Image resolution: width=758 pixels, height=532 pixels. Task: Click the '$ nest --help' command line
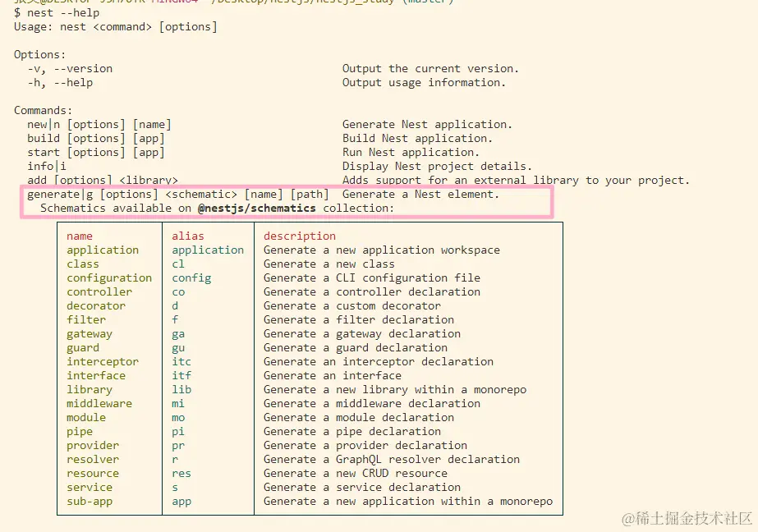pyautogui.click(x=57, y=13)
